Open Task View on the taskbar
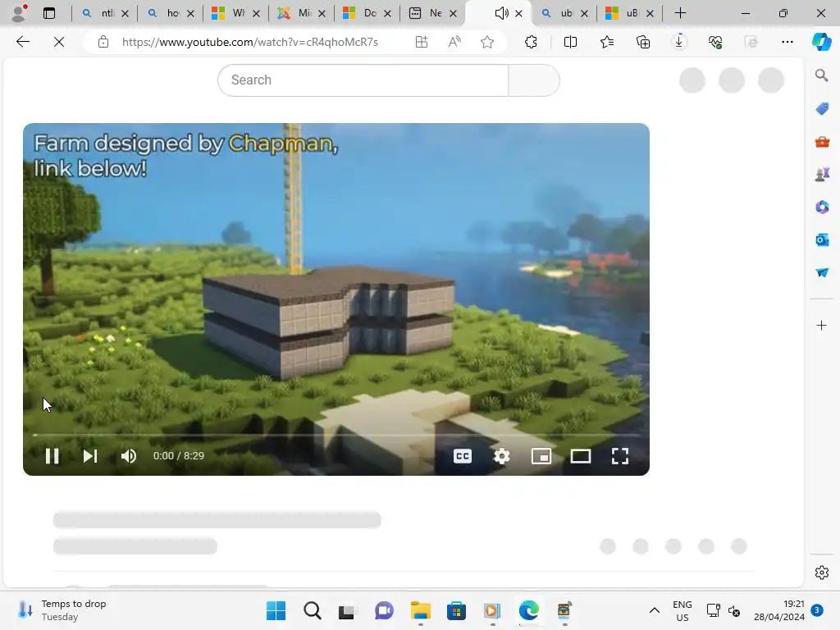 pyautogui.click(x=347, y=610)
